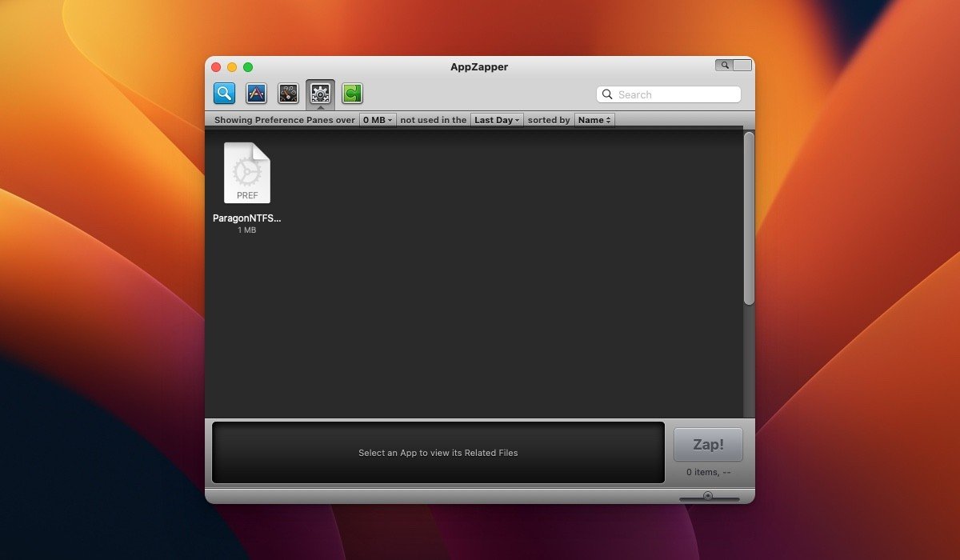Image resolution: width=960 pixels, height=560 pixels.
Task: Click the vertical scrollbar in file list
Action: (x=749, y=218)
